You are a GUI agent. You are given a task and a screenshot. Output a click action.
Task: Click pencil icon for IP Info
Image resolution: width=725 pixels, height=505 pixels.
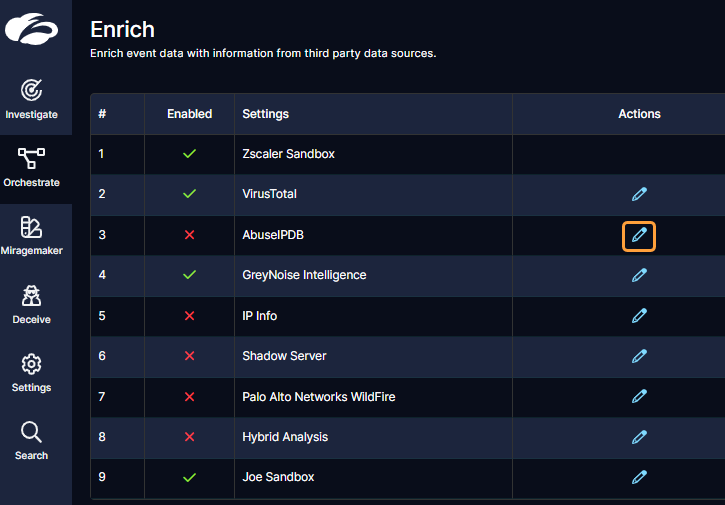(639, 316)
